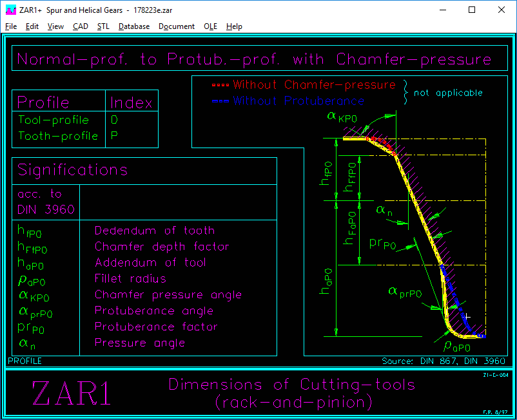Open the View menu
The image size is (517, 420).
[x=55, y=26]
